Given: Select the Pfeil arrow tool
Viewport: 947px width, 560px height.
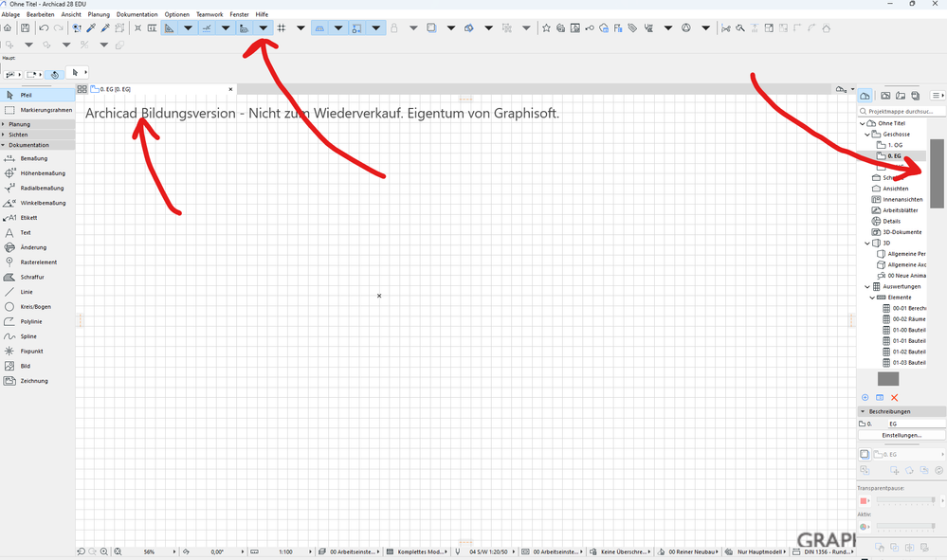Looking at the screenshot, I should coord(38,95).
